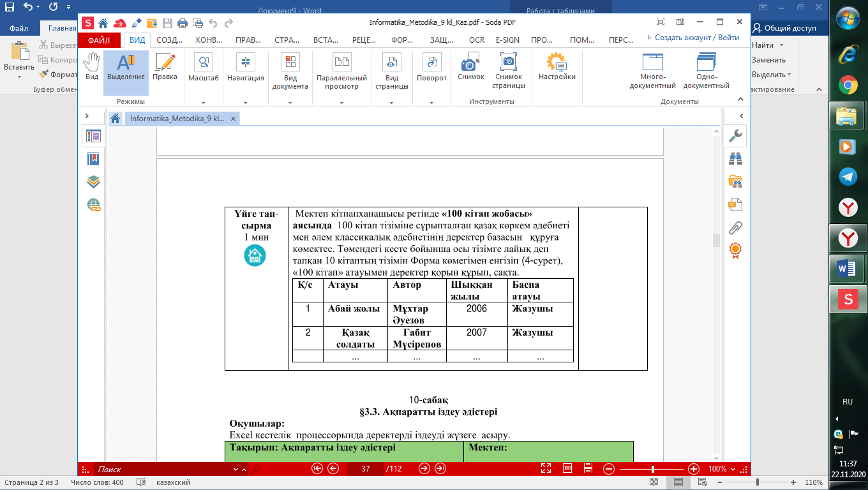Screen dimensions: 868x490
Task: Open the binoculars search panel
Action: pyautogui.click(x=735, y=159)
